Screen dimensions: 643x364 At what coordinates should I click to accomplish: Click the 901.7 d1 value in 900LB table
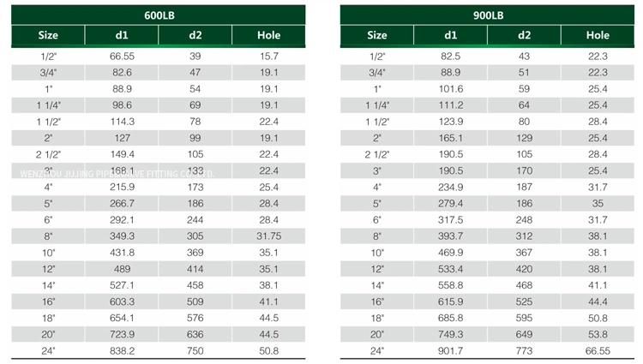[451, 351]
